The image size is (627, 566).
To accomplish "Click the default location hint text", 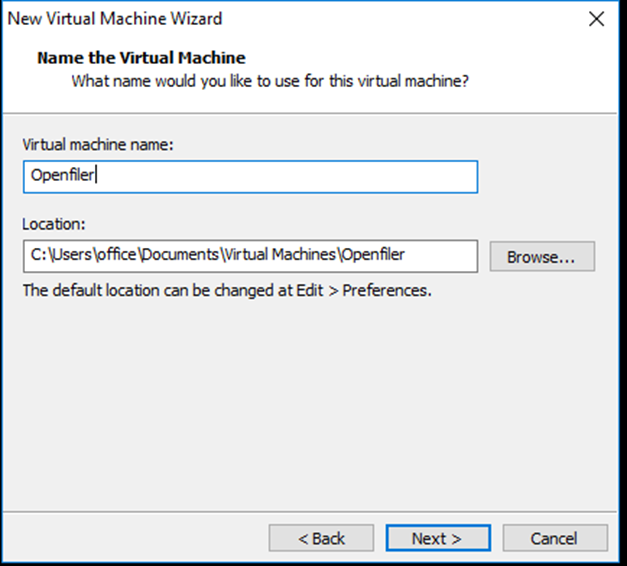I will [x=227, y=290].
